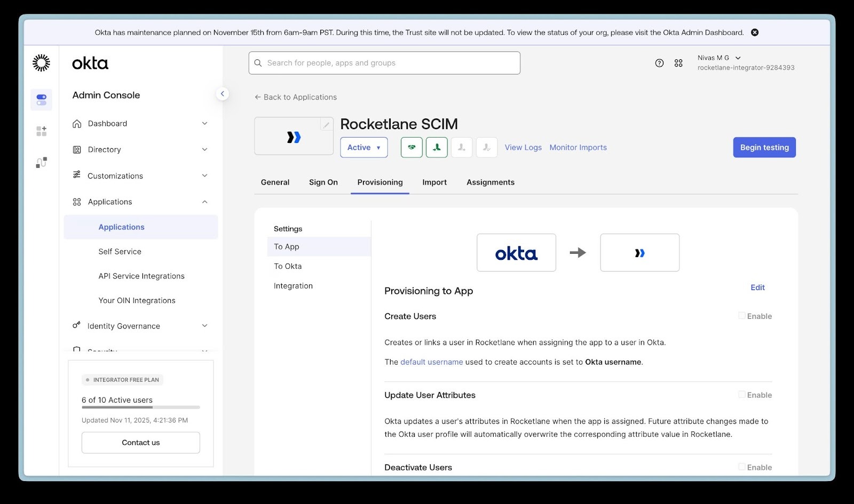Open API Service Integrations in sidebar
This screenshot has width=854, height=504.
click(x=141, y=276)
